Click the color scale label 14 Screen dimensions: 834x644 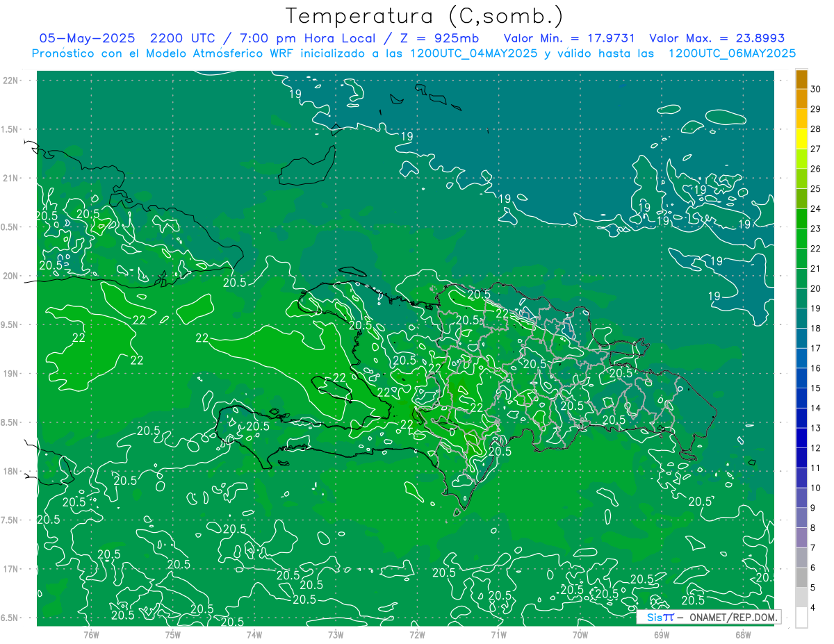coord(816,408)
